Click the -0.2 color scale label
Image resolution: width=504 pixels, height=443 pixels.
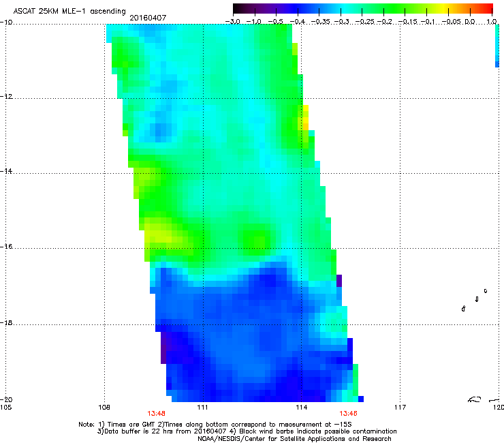tap(385, 22)
